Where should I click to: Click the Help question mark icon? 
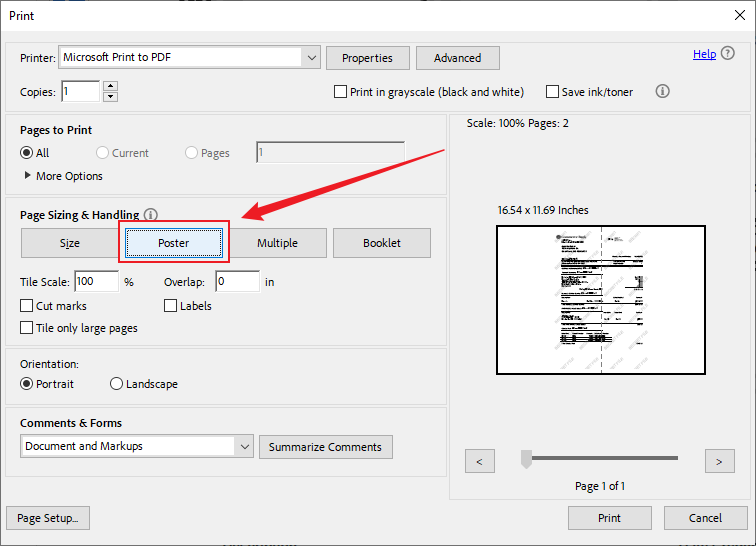[x=728, y=54]
